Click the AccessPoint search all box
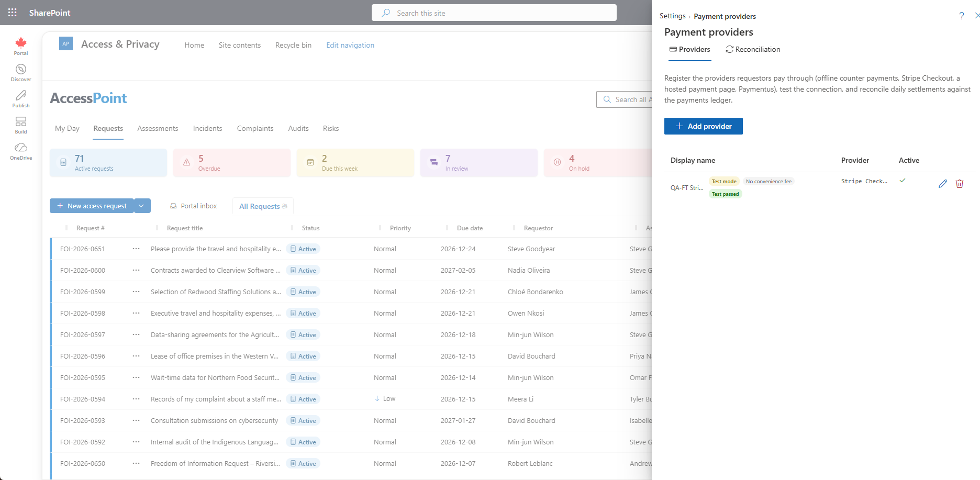 coord(625,99)
